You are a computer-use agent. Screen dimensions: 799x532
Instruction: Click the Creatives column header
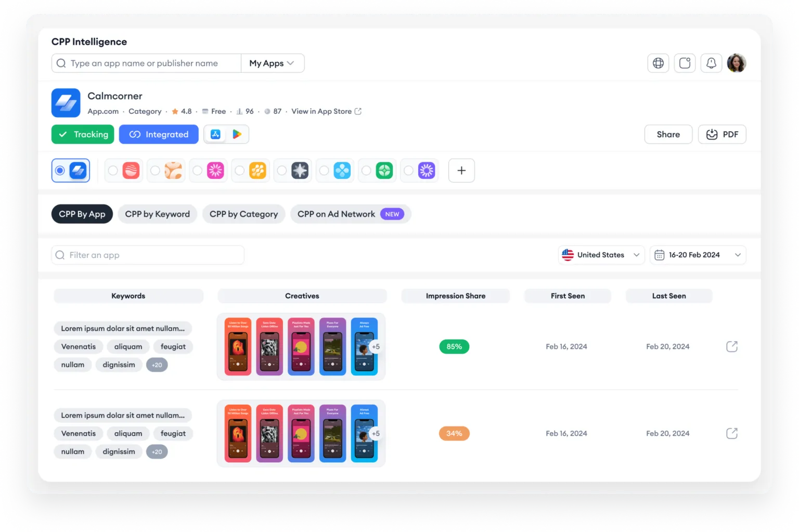302,296
